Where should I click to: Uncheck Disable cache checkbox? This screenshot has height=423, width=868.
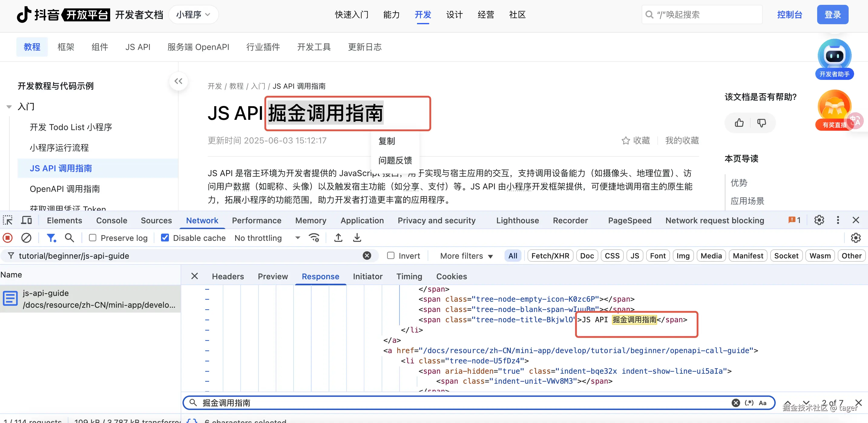point(165,238)
